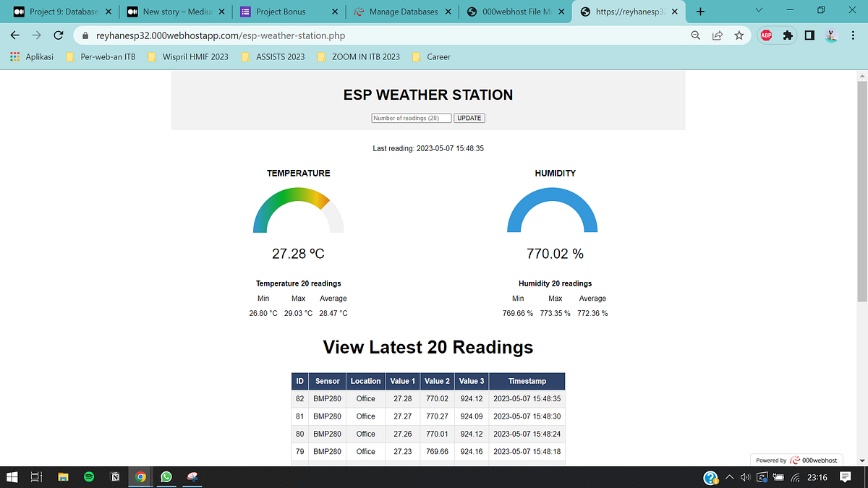The width and height of the screenshot is (868, 488).
Task: Open the notification center toggle
Action: coord(845,476)
